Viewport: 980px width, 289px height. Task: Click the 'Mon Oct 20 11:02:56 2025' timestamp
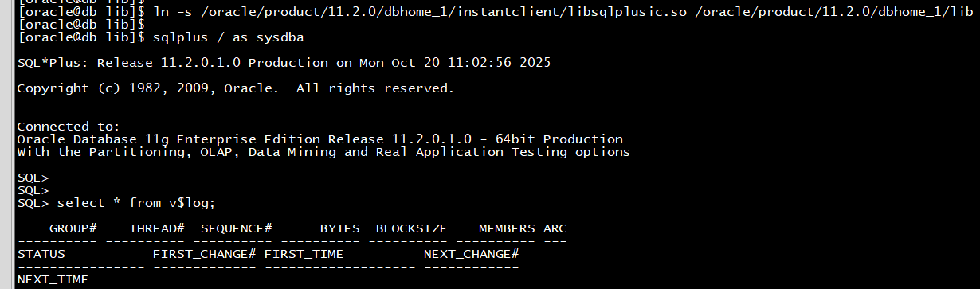pos(455,63)
